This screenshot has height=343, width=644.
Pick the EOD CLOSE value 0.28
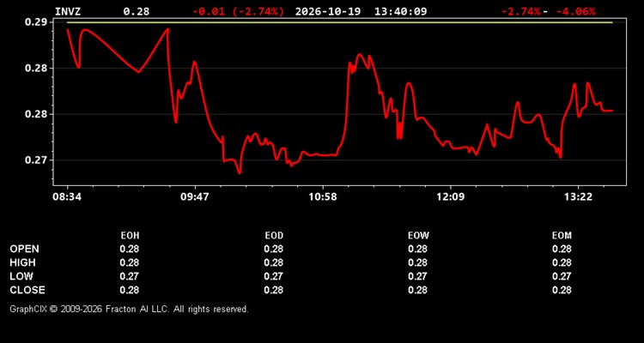(274, 290)
